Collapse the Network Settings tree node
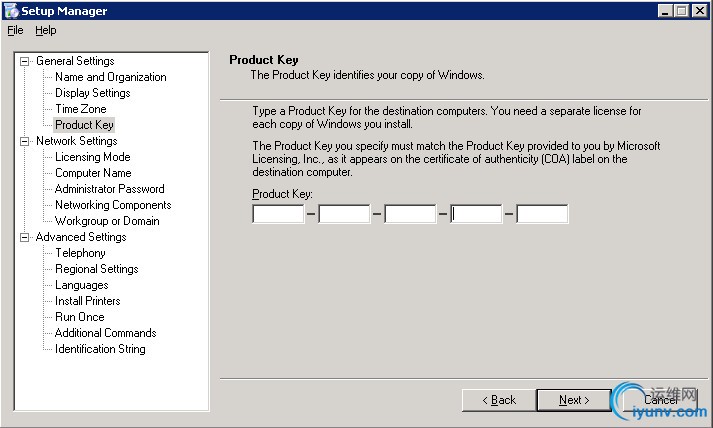The height and width of the screenshot is (428, 713). point(26,141)
